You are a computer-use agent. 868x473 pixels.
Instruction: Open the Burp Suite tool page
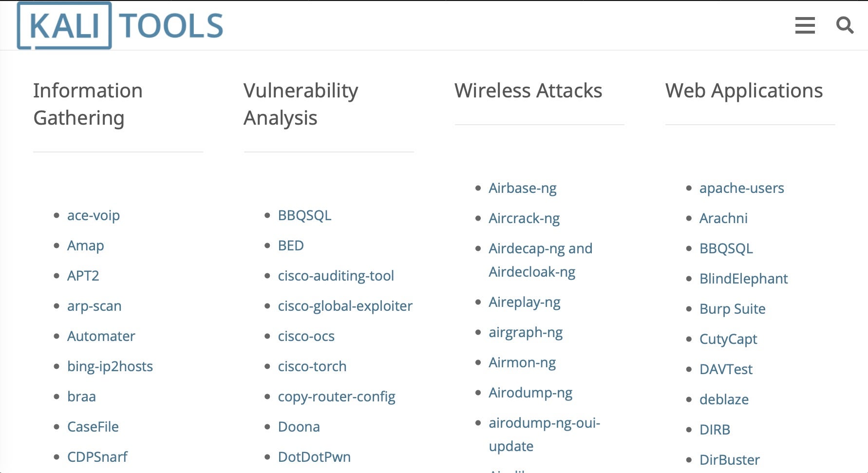[x=732, y=309]
